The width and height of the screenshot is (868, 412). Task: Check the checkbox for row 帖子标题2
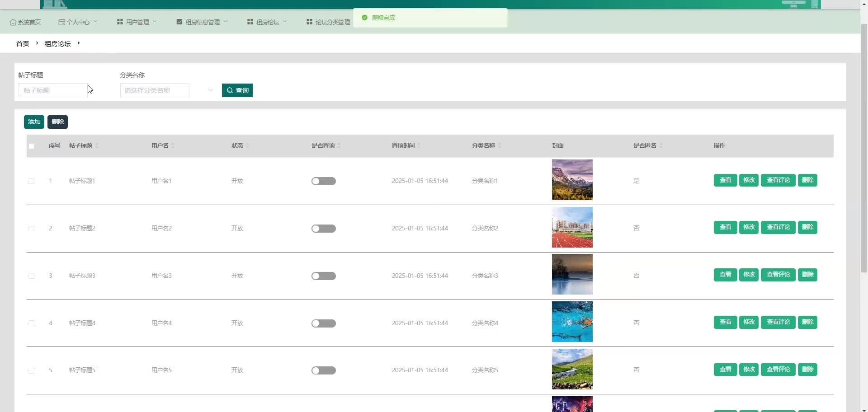(x=32, y=229)
